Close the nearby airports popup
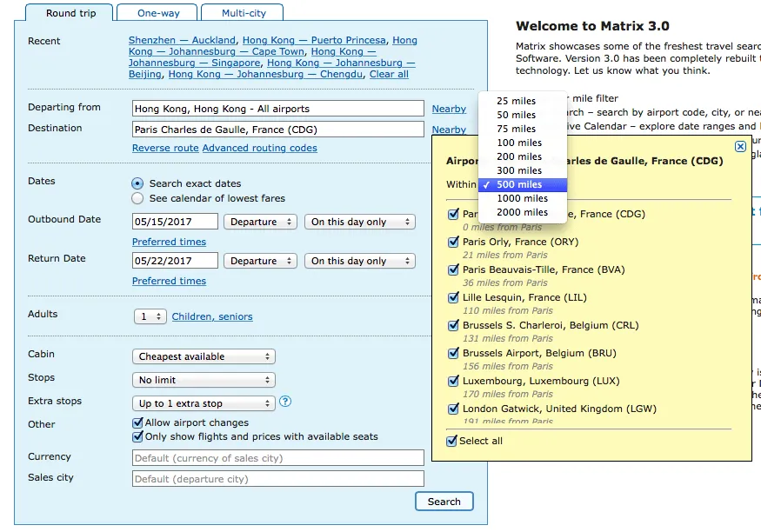Viewport: 761px width, 532px height. (x=740, y=146)
